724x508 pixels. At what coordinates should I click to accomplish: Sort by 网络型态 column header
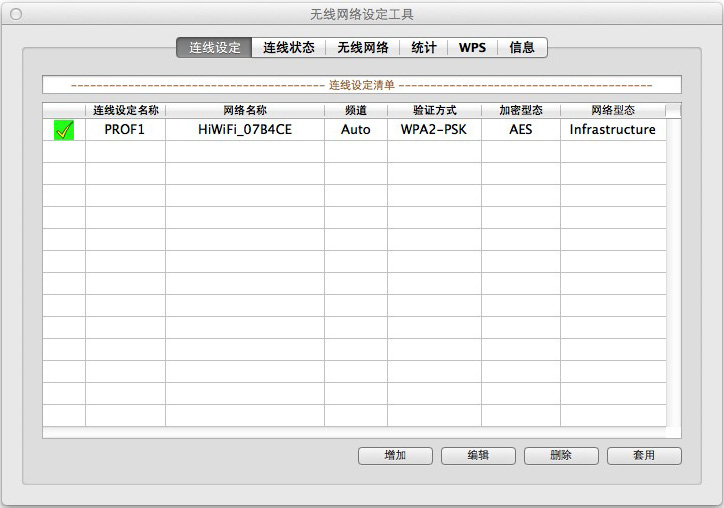[613, 110]
